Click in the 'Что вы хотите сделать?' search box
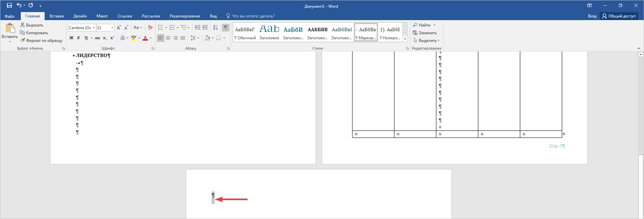The width and height of the screenshot is (644, 219). click(253, 16)
